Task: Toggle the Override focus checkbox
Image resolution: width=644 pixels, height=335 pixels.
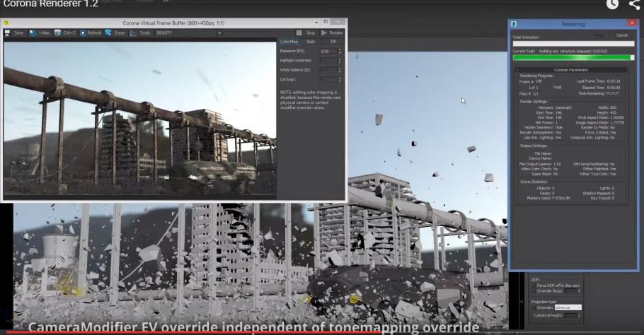Action: pos(534,290)
